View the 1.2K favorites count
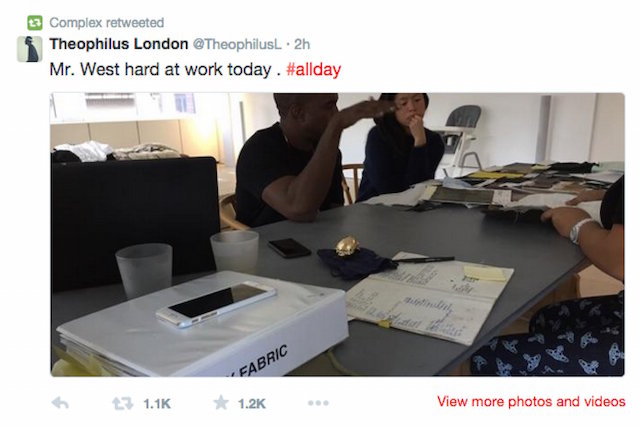 click(252, 404)
